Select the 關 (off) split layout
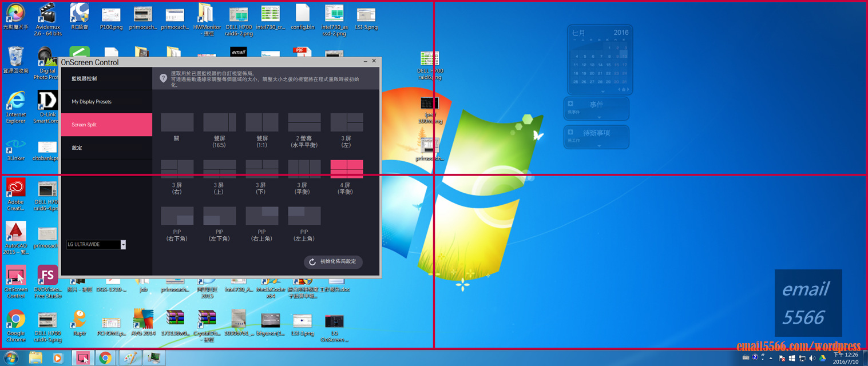This screenshot has height=366, width=868. (177, 122)
